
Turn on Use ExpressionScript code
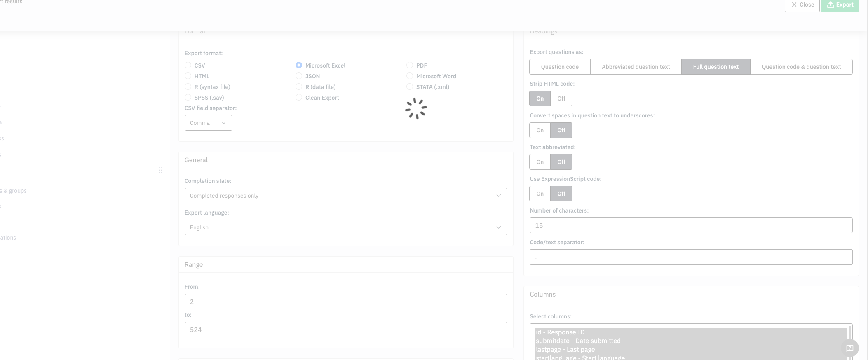point(540,194)
